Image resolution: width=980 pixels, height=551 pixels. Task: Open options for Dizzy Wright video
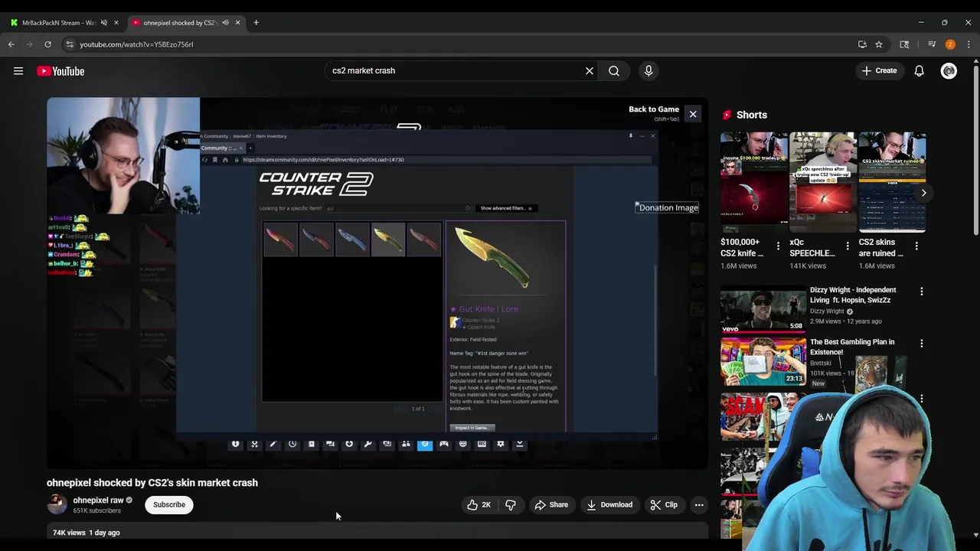[x=921, y=292]
